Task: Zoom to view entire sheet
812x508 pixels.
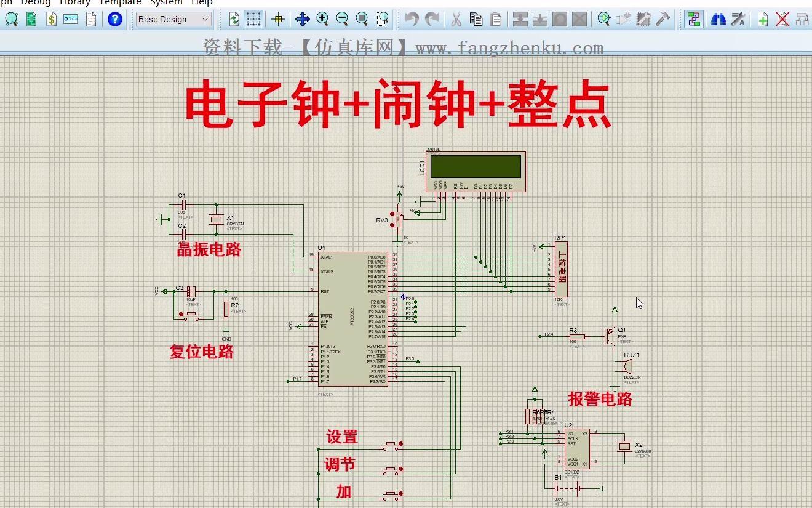Action: tap(362, 19)
